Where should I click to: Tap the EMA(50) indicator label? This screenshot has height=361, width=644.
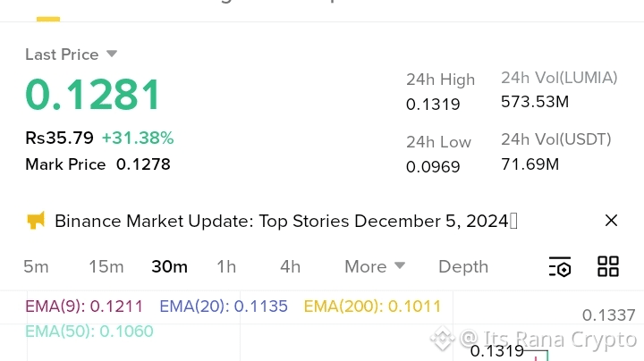89,332
